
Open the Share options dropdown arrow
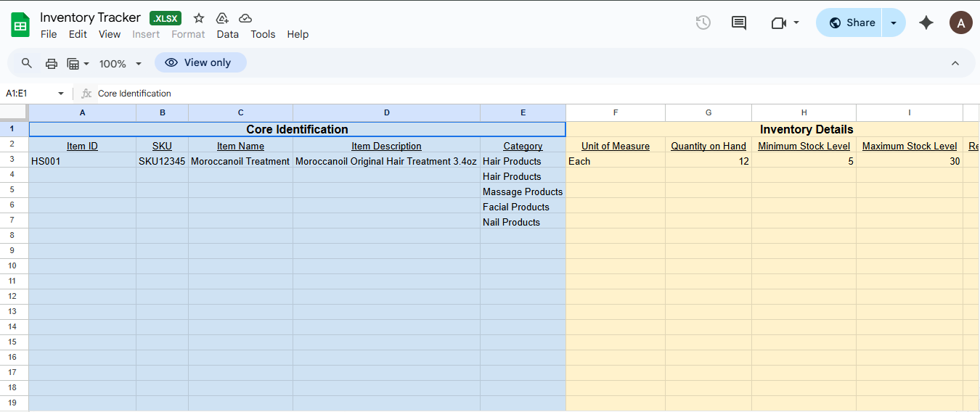(894, 22)
